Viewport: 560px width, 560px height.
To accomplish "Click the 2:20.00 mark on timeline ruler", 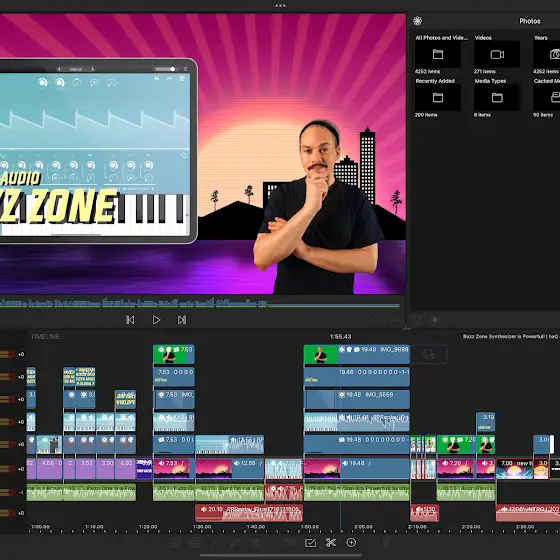I will tap(471, 527).
